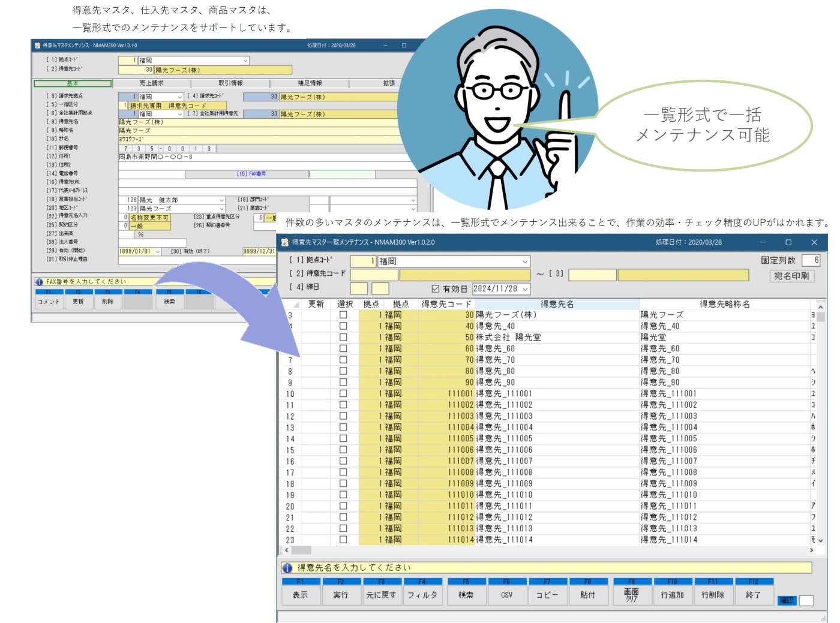Switch to the 売上請求 tab
This screenshot has width=840, height=623.
point(151,83)
